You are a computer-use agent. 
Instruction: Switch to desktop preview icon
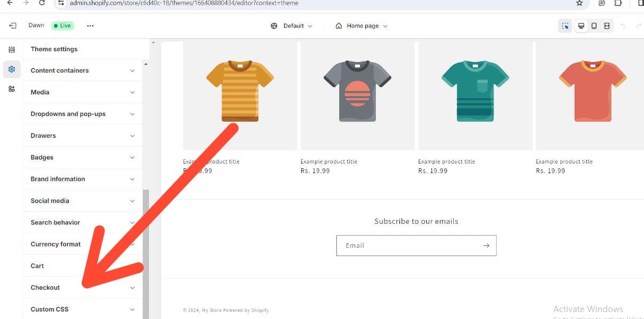pyautogui.click(x=581, y=26)
